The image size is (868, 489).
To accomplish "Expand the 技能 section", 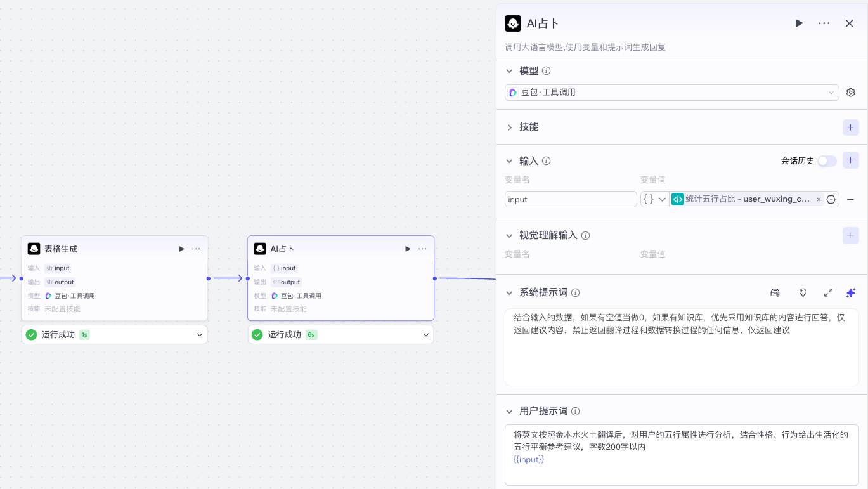I will coord(510,127).
